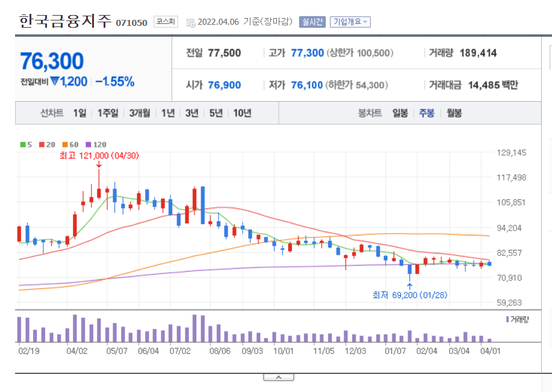Select the 10년 line chart tab
Viewport: 552px width, 392px height.
pyautogui.click(x=242, y=113)
